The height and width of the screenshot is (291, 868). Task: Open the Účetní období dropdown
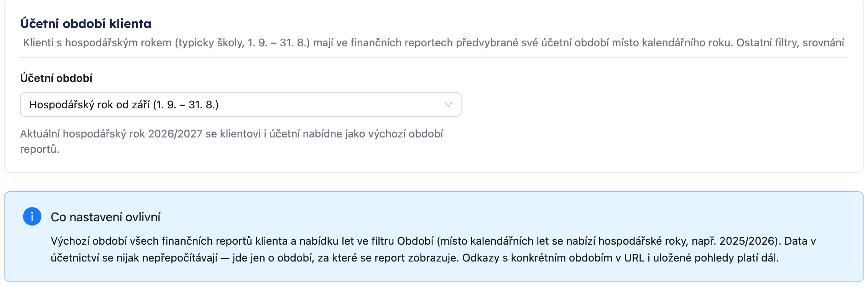(x=240, y=105)
